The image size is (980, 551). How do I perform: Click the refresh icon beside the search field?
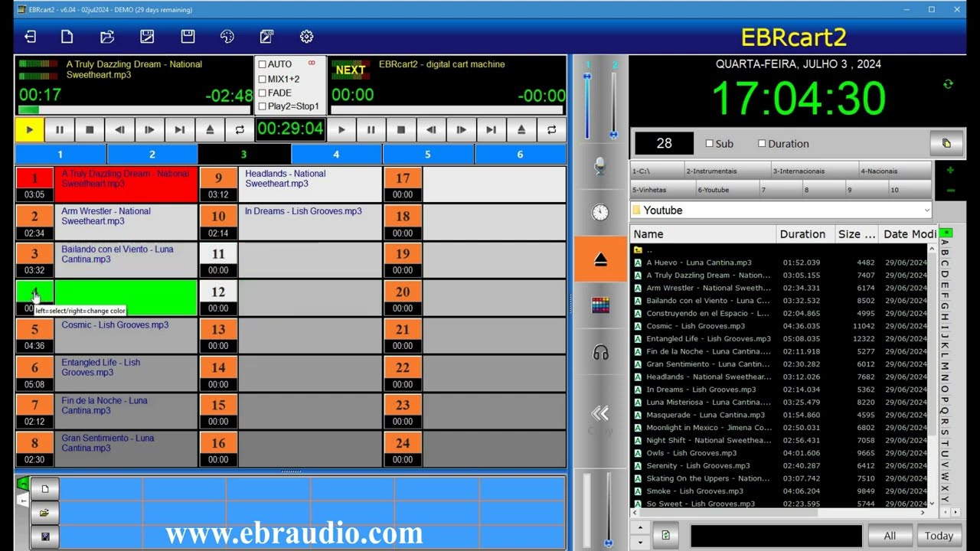pos(665,536)
